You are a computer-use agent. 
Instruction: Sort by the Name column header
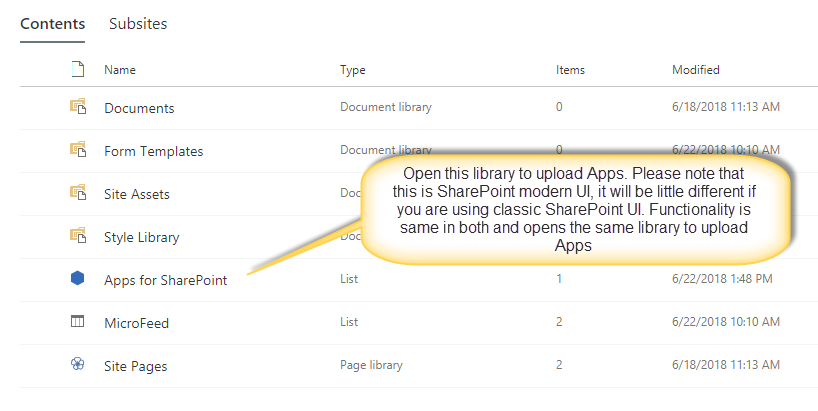[x=120, y=70]
